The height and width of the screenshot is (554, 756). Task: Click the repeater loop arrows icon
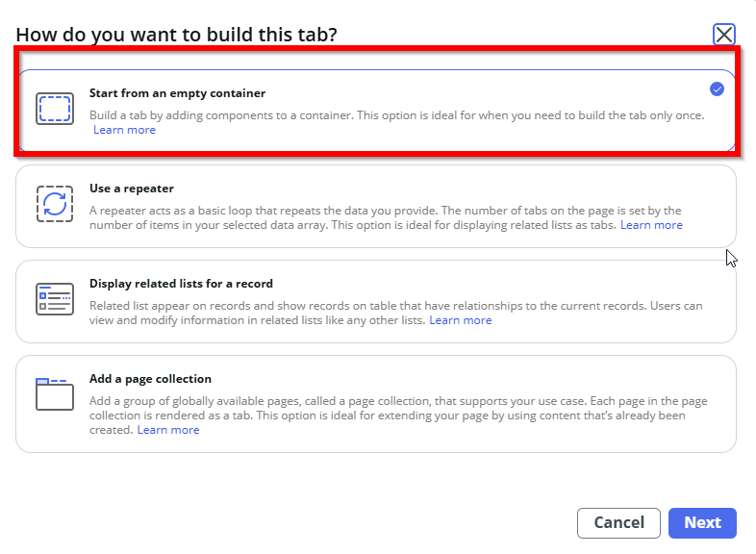pos(55,204)
